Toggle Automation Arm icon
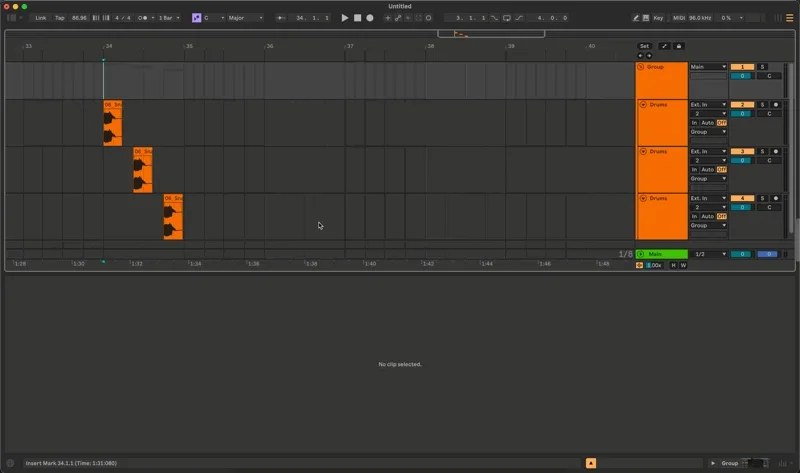This screenshot has width=800, height=473. pyautogui.click(x=398, y=18)
